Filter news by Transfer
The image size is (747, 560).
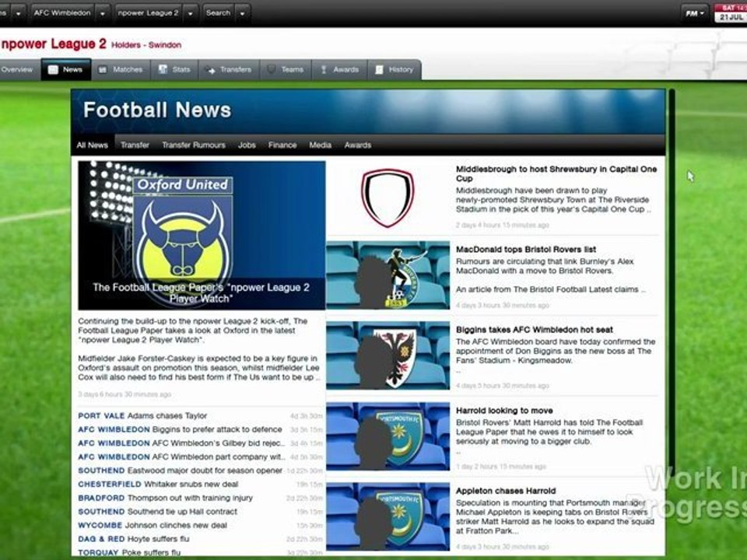pos(135,145)
